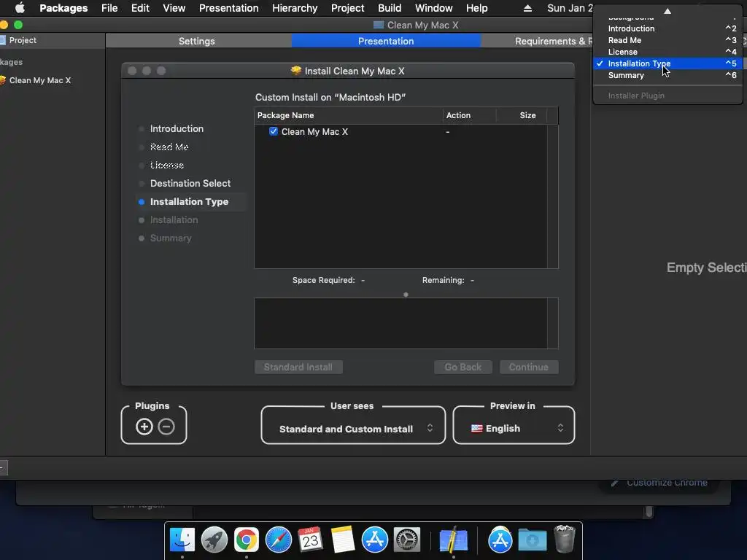Click the package icon beside Clean My Mac X in sidebar

coord(2,80)
